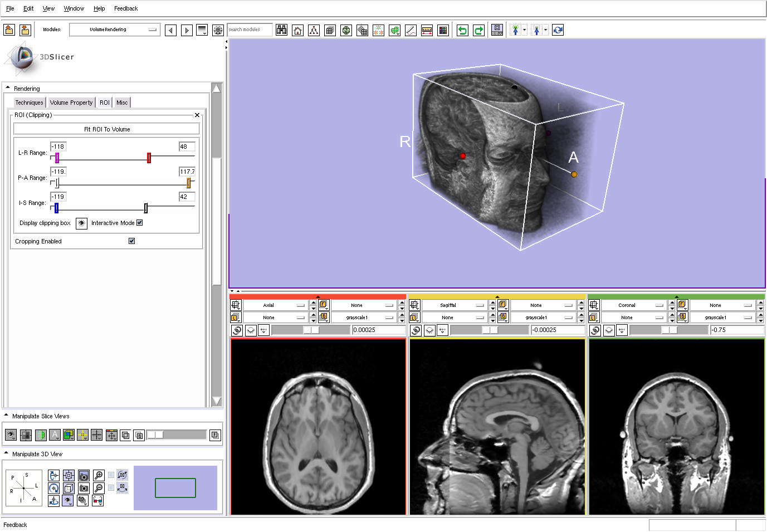Click the zoom in magnifier for 3D view
This screenshot has width=767, height=532.
coord(99,475)
